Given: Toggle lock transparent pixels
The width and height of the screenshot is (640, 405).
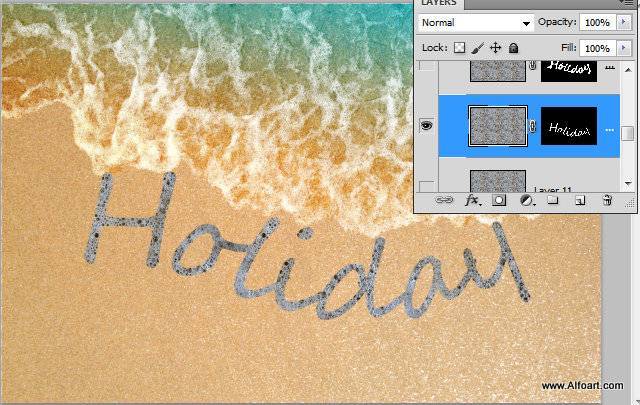Looking at the screenshot, I should pos(460,47).
